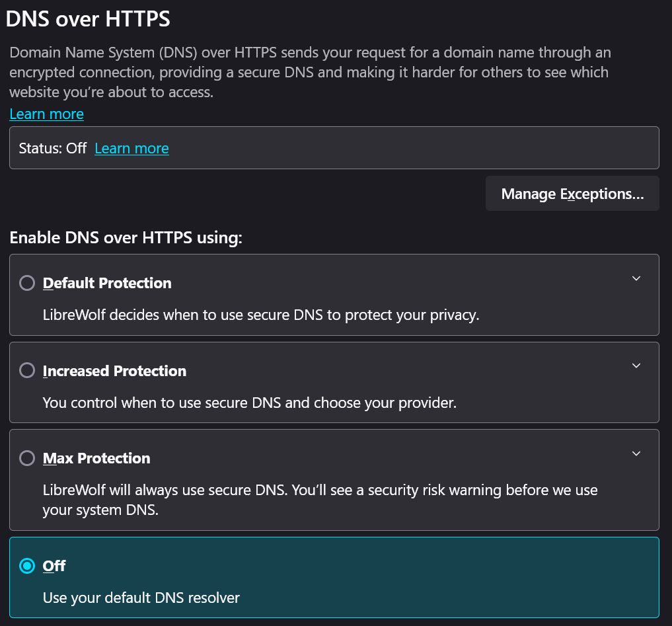The height and width of the screenshot is (626, 672).
Task: Click the selected Off radio button
Action: coord(27,566)
